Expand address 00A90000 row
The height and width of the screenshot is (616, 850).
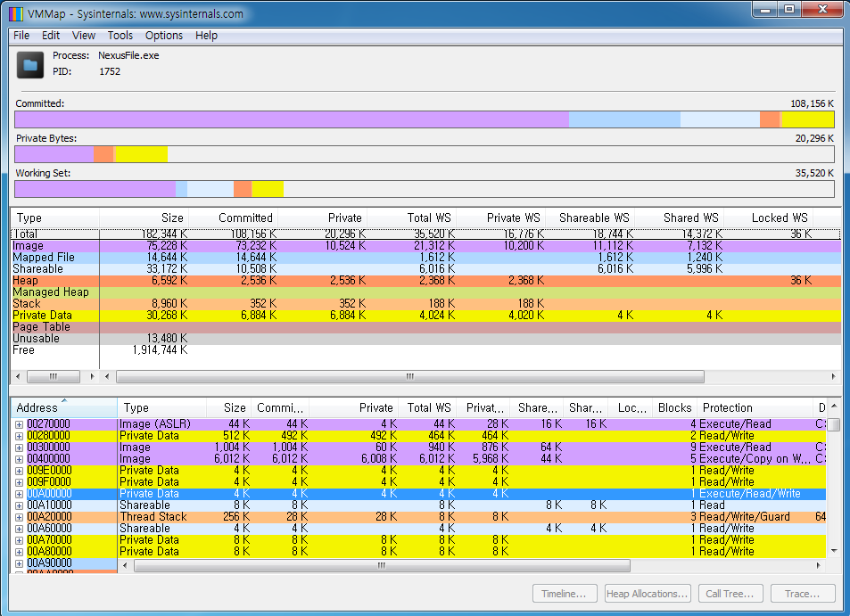coord(19,564)
